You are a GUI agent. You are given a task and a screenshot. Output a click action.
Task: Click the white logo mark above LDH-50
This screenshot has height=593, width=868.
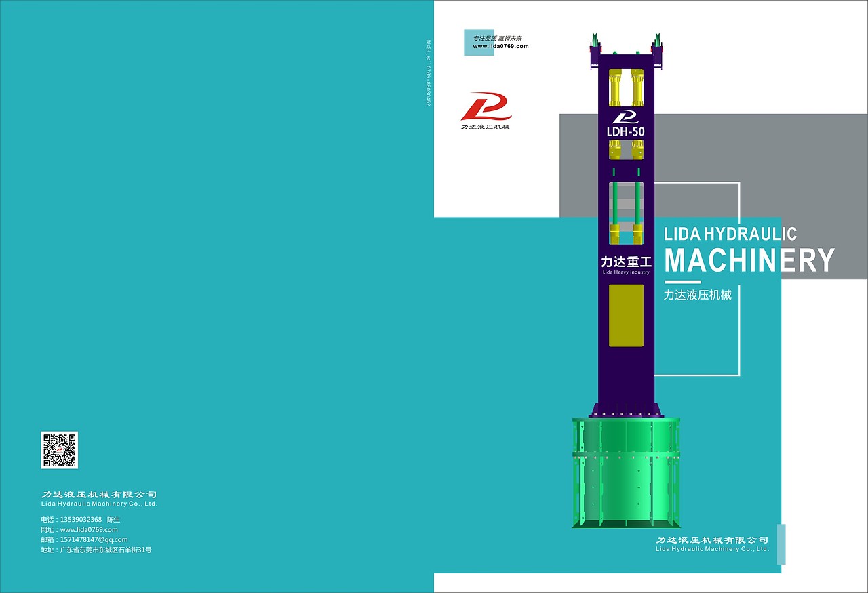[x=626, y=117]
